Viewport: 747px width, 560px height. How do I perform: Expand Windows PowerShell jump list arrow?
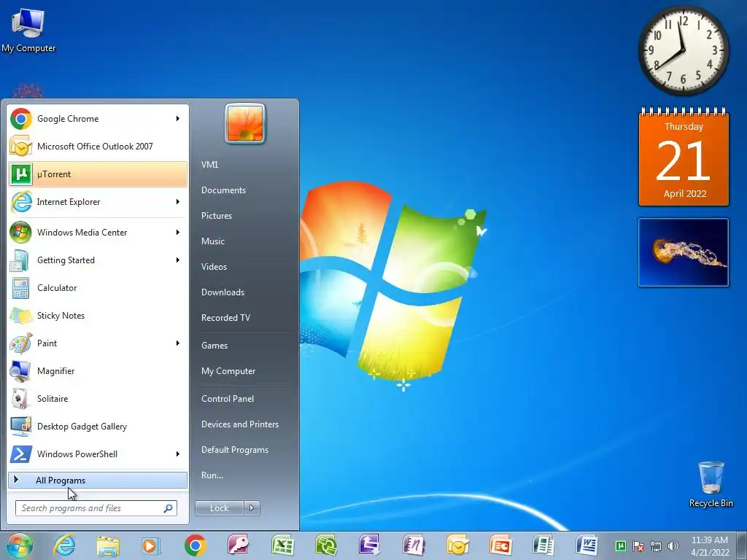pos(178,454)
